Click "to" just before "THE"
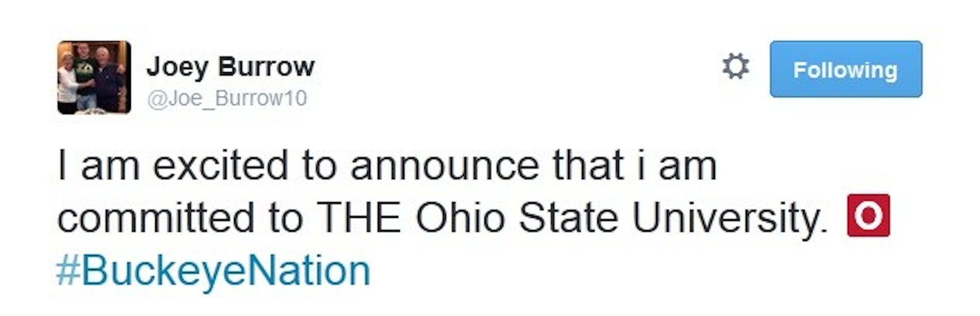This screenshot has height=316, width=980. tap(286, 217)
